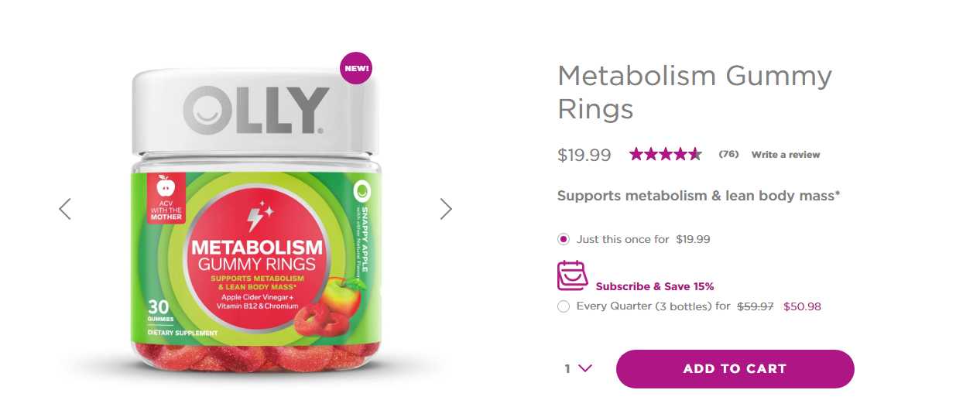This screenshot has width=980, height=407.
Task: Click the OLLY logo on jar lid
Action: pos(256,111)
